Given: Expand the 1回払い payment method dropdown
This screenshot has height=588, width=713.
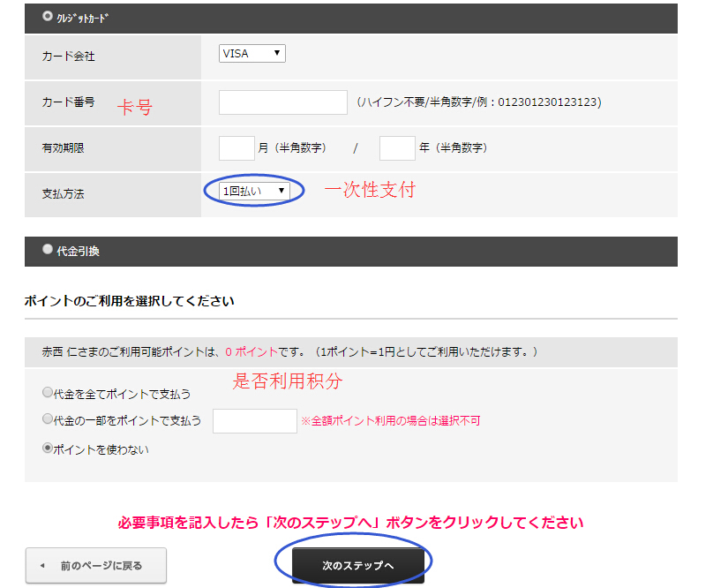Looking at the screenshot, I should (254, 191).
